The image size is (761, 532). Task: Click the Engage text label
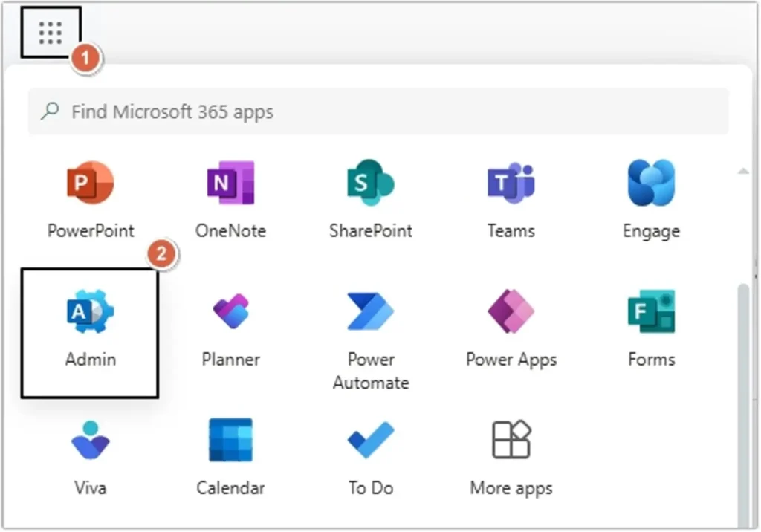pos(651,232)
